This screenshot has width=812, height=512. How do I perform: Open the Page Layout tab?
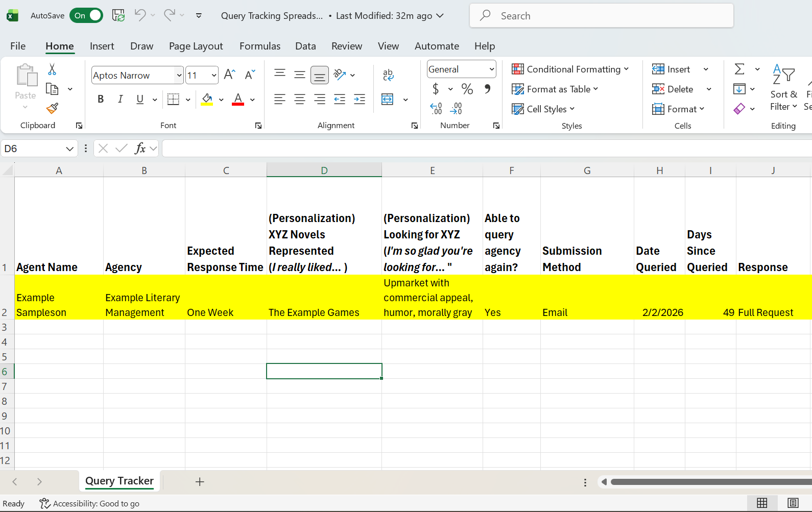tap(196, 46)
